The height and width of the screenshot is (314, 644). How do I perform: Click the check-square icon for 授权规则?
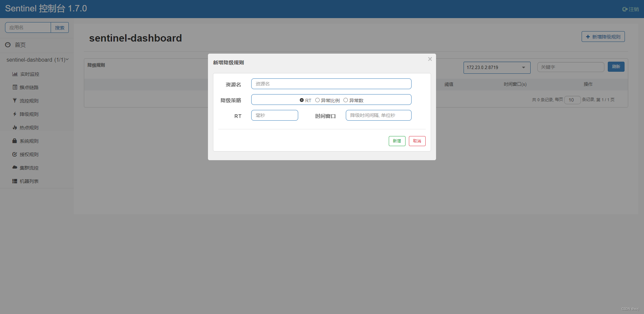pos(15,154)
